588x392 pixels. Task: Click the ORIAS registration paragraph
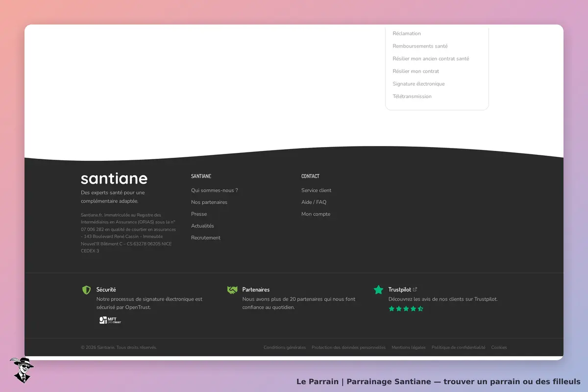click(x=128, y=233)
